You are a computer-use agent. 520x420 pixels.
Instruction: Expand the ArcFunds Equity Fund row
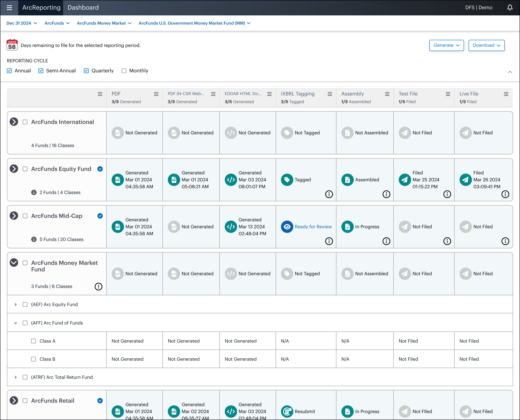coord(14,169)
